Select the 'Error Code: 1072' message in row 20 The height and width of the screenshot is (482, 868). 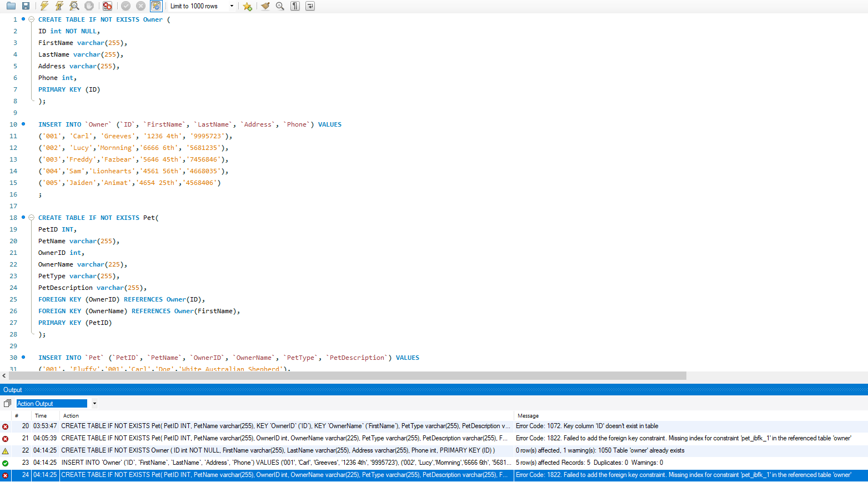[x=587, y=426]
